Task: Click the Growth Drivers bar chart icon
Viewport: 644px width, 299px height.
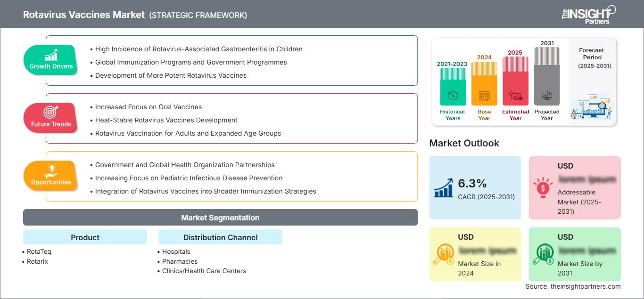Action: 51,55
